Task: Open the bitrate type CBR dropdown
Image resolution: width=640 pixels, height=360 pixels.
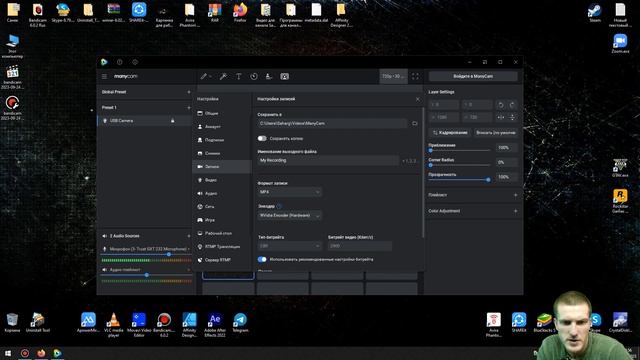Action: [289, 246]
